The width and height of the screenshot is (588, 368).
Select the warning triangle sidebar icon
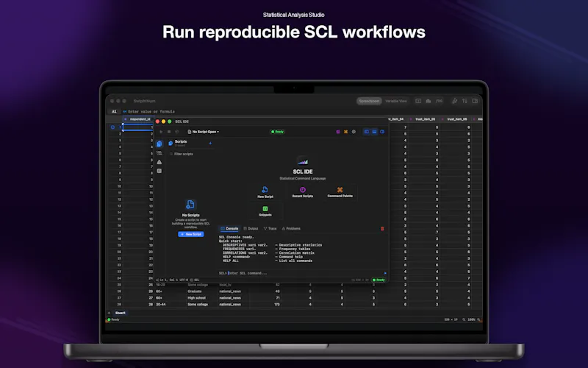(159, 162)
